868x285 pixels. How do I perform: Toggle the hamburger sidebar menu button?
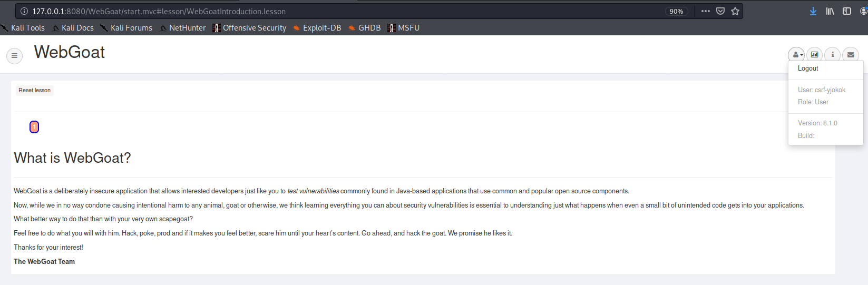(14, 55)
